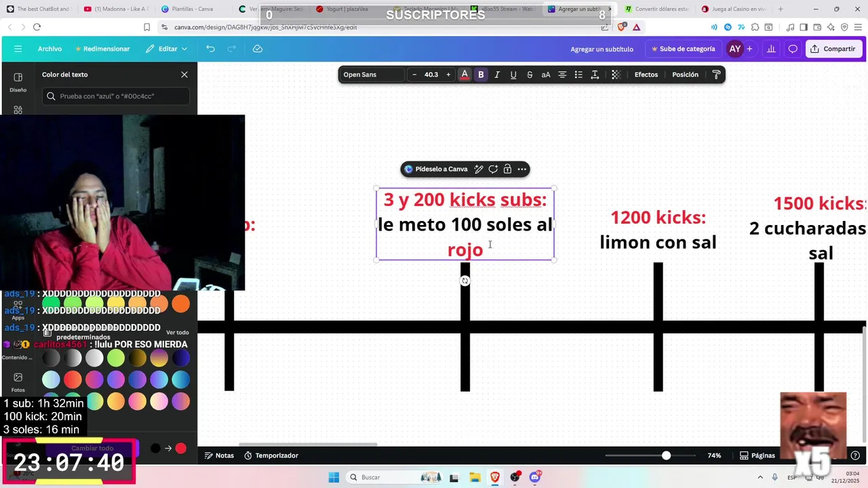The width and height of the screenshot is (868, 488).
Task: Open the transparency checkerboard control
Action: (616, 75)
